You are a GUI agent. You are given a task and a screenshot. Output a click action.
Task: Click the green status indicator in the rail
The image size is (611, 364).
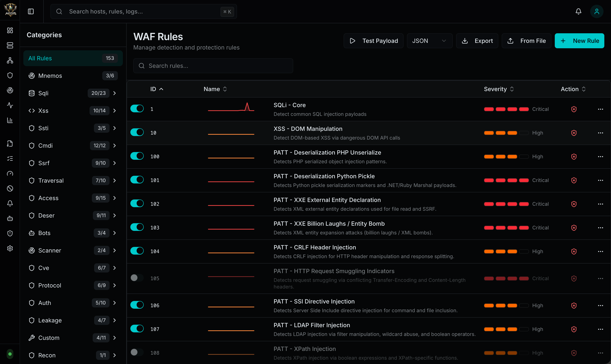pyautogui.click(x=10, y=354)
